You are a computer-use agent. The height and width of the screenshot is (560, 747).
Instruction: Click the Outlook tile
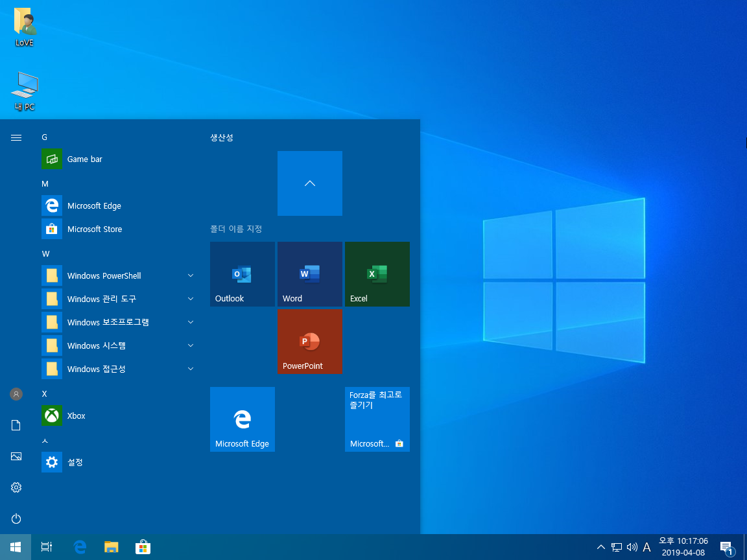click(243, 274)
